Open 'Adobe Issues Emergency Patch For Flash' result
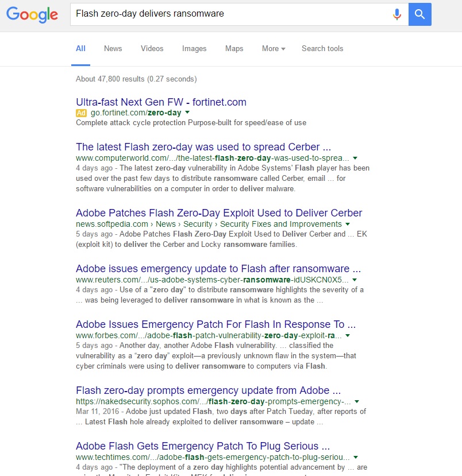The height and width of the screenshot is (476, 462). (215, 324)
